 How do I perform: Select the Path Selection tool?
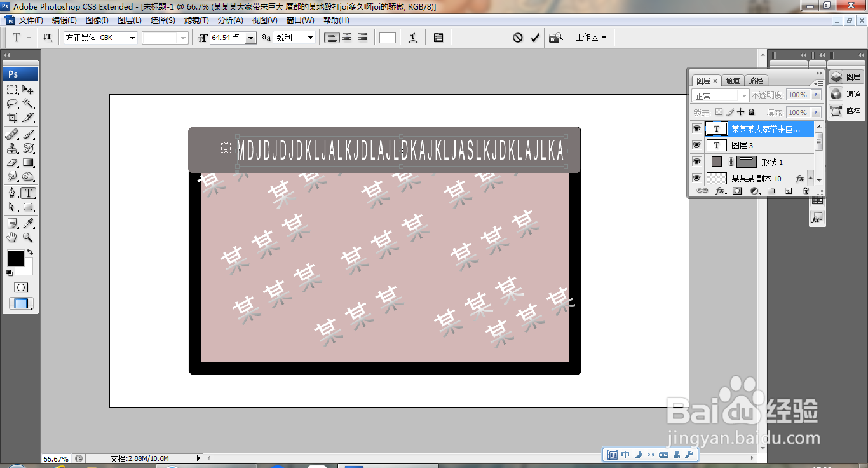(12, 207)
